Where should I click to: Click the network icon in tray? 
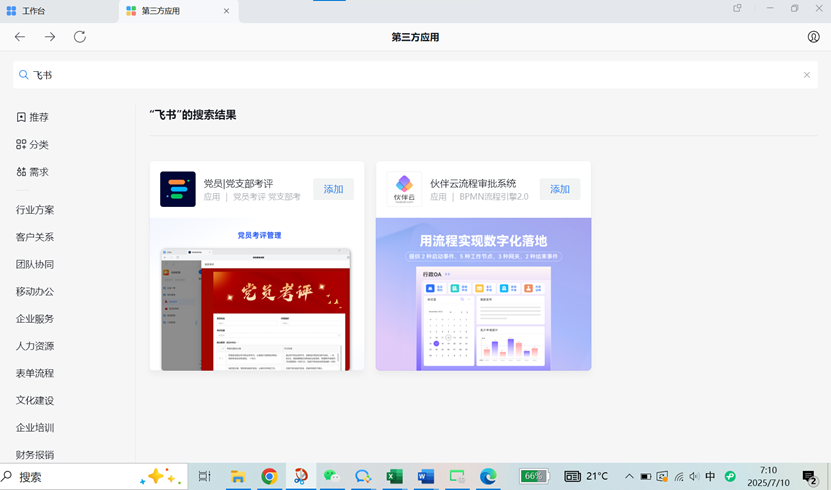(x=678, y=476)
